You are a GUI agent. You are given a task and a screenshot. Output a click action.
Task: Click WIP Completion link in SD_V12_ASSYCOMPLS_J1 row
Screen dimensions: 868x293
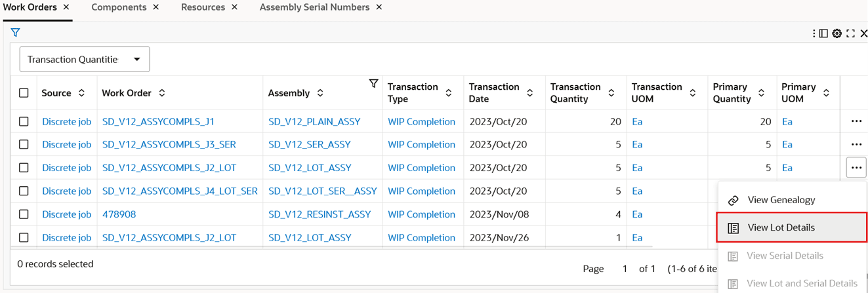pyautogui.click(x=421, y=121)
